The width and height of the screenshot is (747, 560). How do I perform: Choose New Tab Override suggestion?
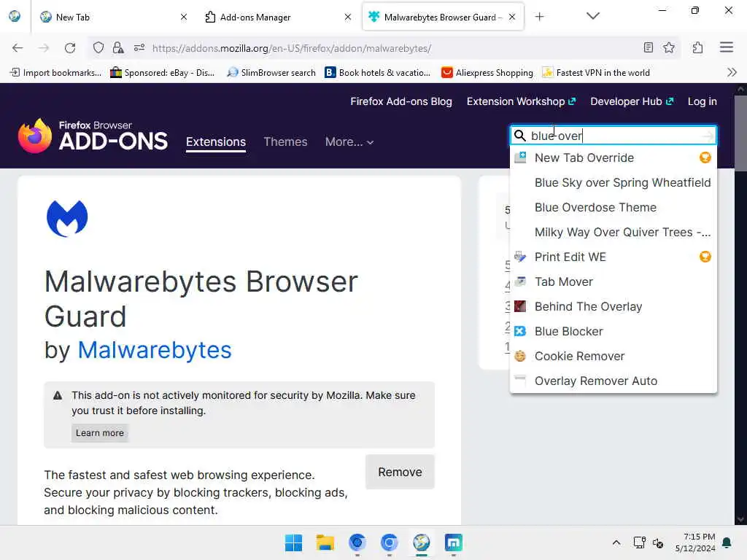[x=613, y=157]
